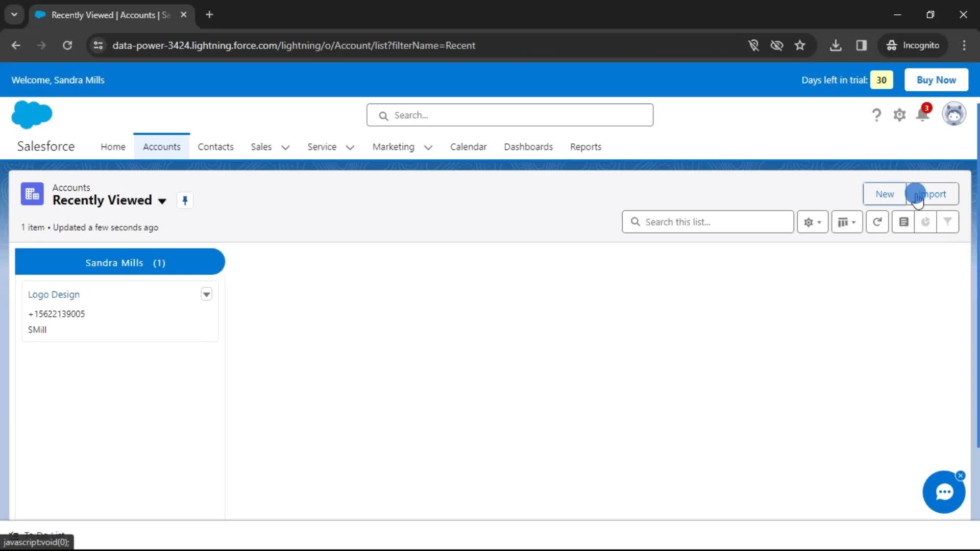
Task: Open the user profile avatar
Action: tap(953, 114)
